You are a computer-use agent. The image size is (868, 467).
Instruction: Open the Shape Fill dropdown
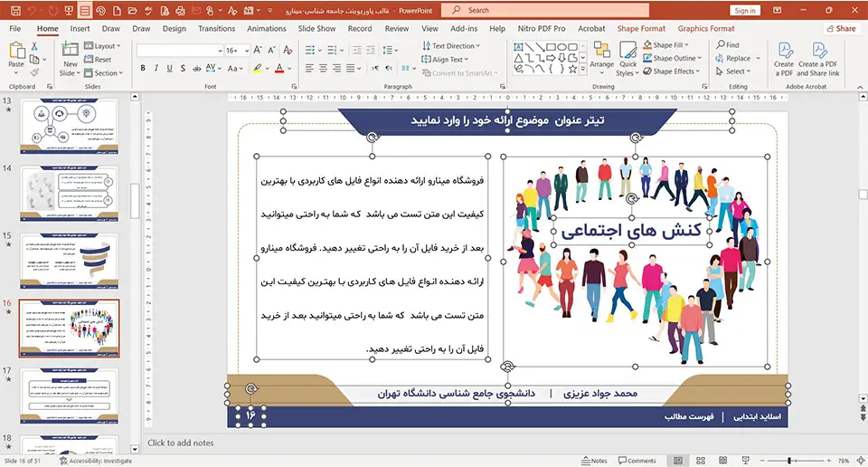point(666,45)
